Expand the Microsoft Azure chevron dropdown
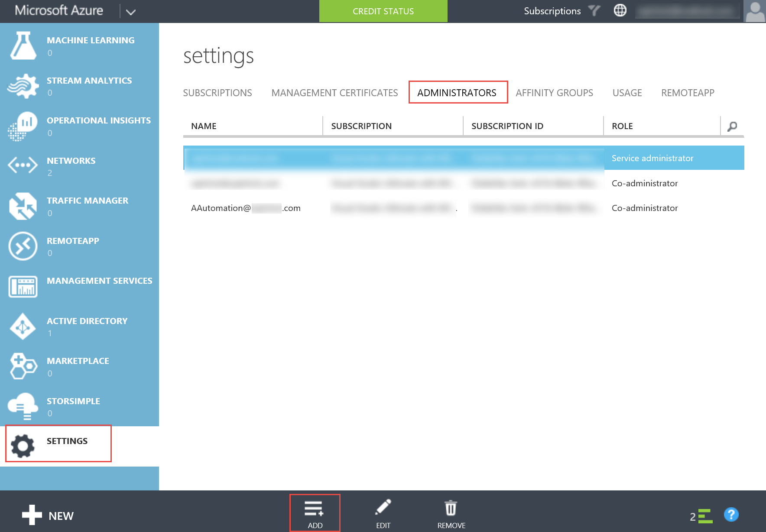 click(130, 12)
